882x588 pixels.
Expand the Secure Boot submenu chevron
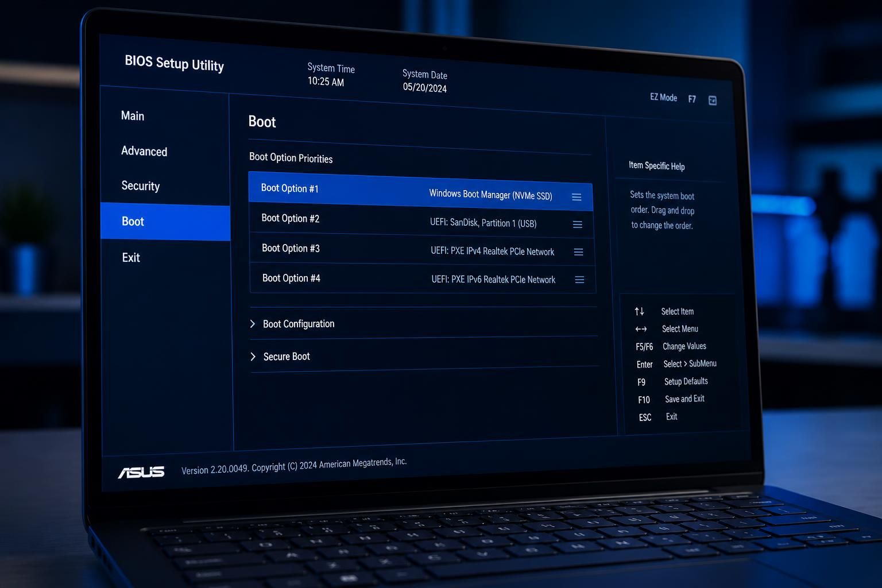253,357
